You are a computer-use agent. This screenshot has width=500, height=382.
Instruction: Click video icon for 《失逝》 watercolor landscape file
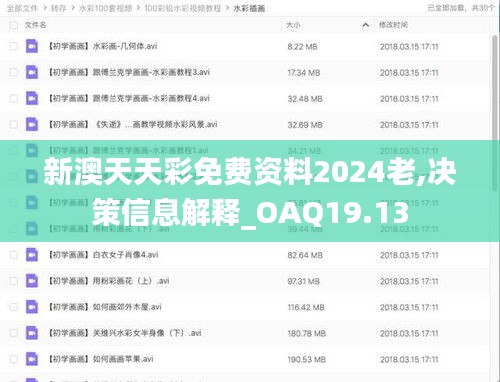tap(32, 124)
